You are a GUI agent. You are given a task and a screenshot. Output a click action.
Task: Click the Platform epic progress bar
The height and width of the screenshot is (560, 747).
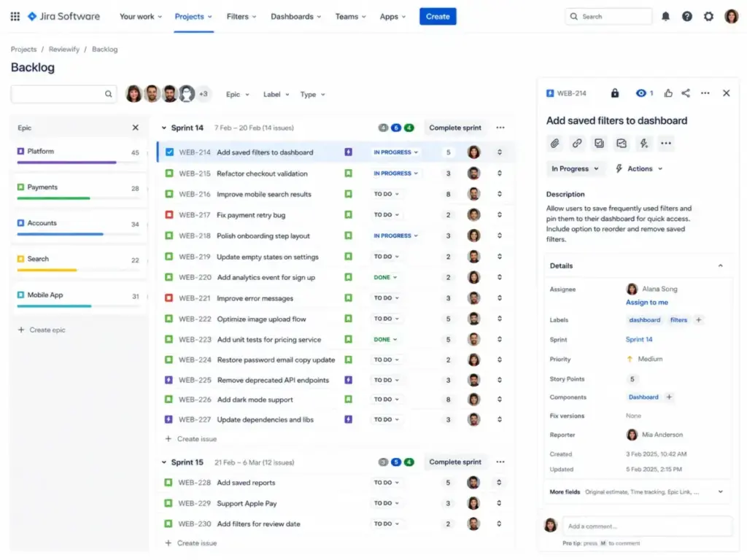coord(79,163)
